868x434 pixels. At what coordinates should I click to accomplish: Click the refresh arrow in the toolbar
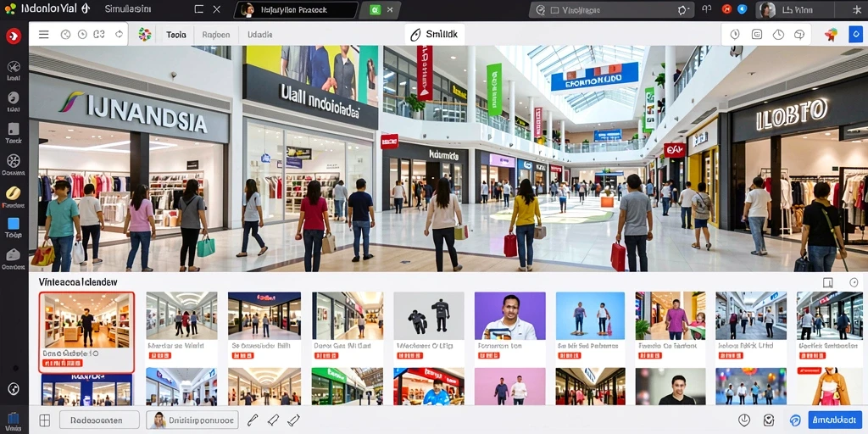pos(119,34)
